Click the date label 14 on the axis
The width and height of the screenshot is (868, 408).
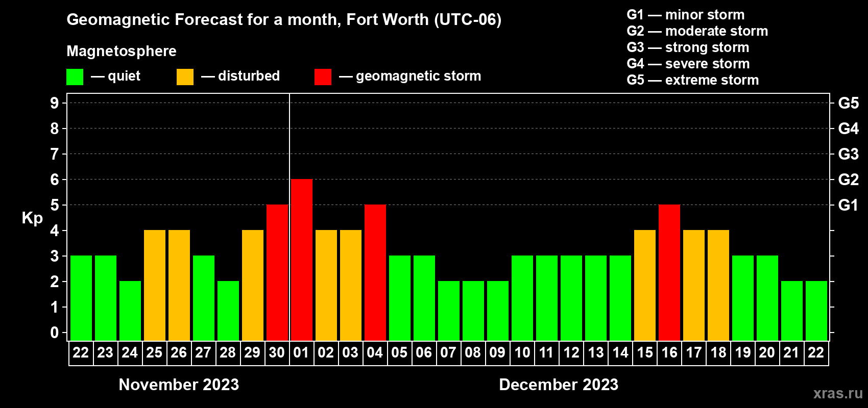(x=620, y=352)
